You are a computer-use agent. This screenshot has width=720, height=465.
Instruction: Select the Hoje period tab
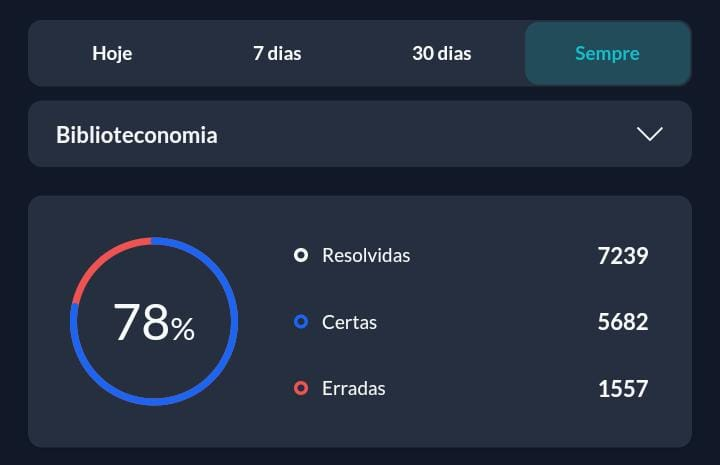click(x=112, y=53)
